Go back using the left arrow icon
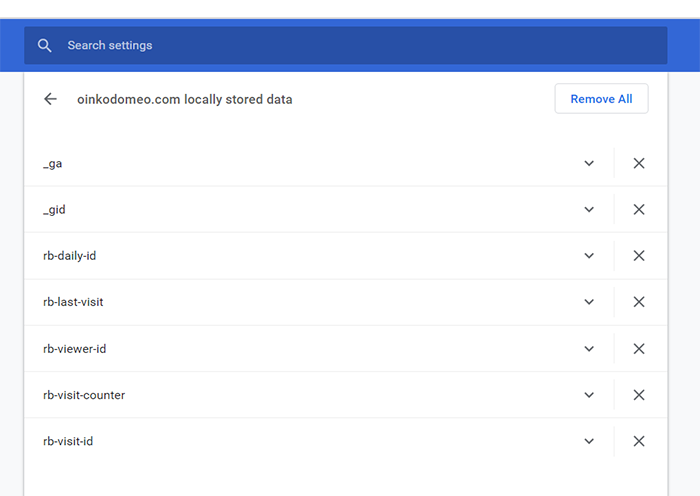The height and width of the screenshot is (496, 700). pos(50,99)
